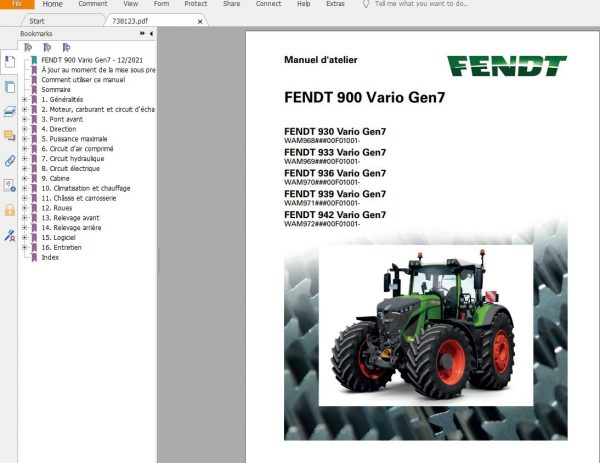This screenshot has width=600, height=463.
Task: Open the Help ribbon tab
Action: pyautogui.click(x=303, y=4)
